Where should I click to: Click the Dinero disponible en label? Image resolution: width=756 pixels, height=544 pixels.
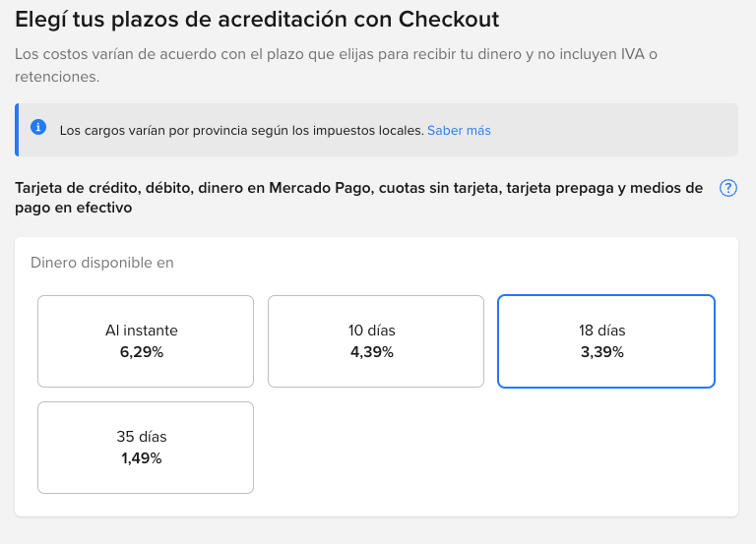click(101, 263)
